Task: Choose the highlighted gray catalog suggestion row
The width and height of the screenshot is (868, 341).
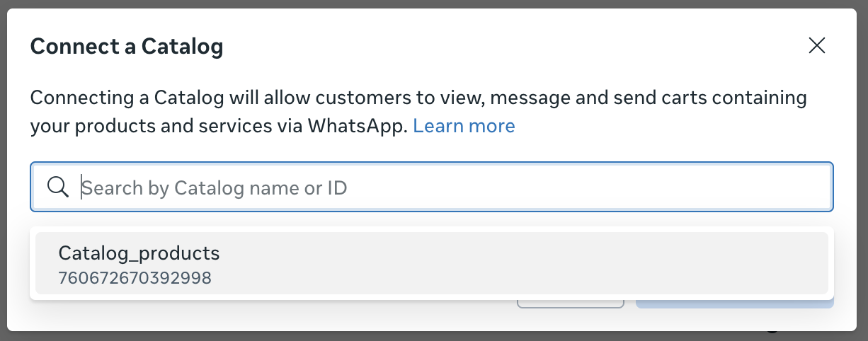Action: pos(431,262)
